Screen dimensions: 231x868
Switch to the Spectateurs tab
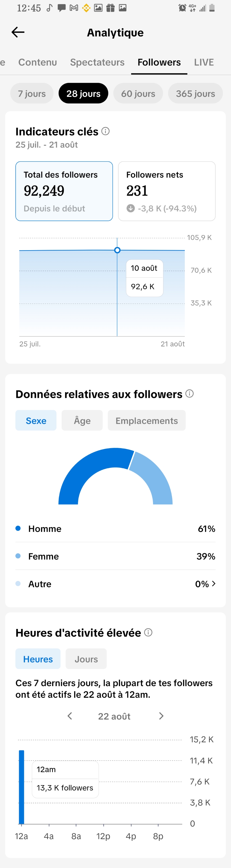click(97, 62)
